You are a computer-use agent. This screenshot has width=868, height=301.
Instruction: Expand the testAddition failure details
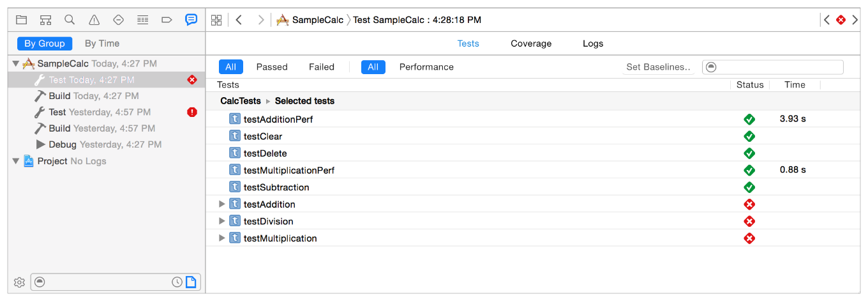point(222,205)
